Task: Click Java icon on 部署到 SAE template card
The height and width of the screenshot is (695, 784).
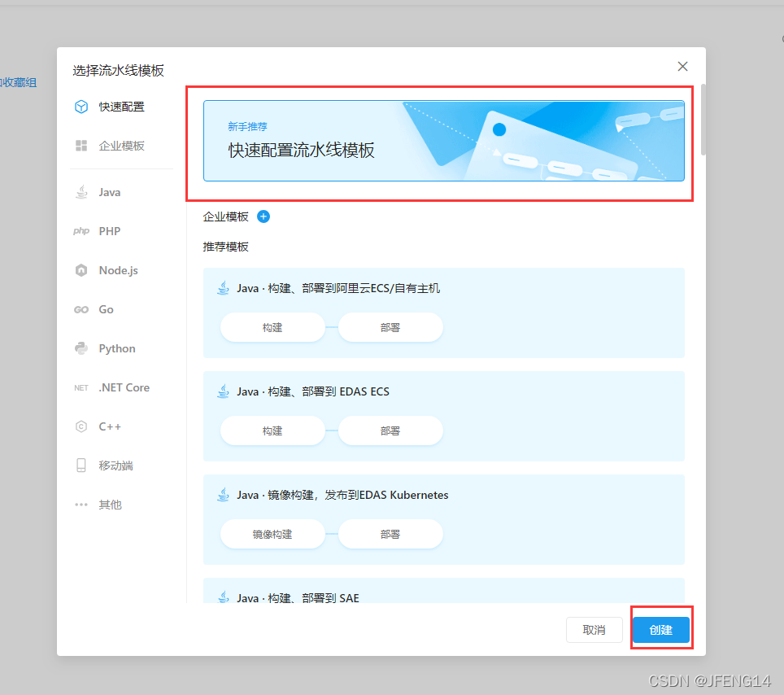Action: tap(223, 597)
